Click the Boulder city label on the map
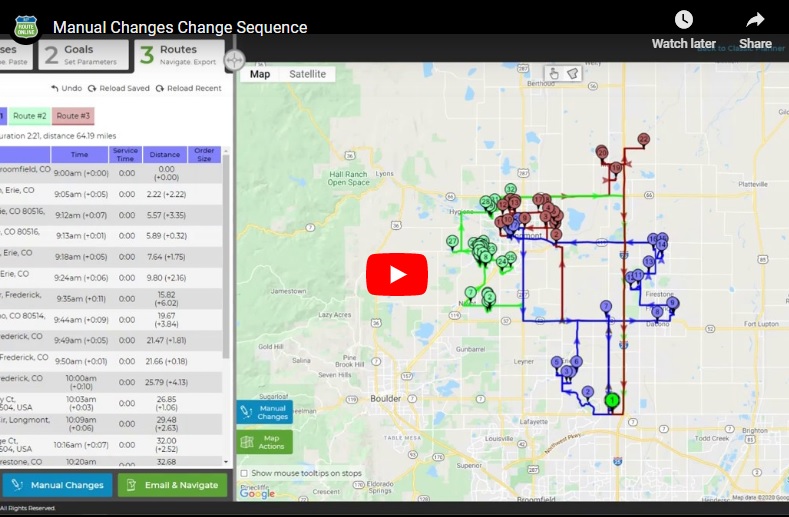The height and width of the screenshot is (517, 789). 385,399
